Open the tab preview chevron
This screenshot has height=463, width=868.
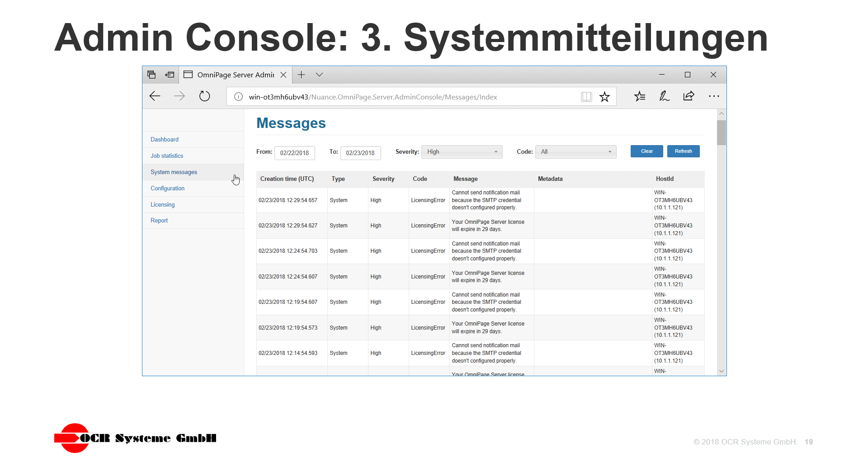pyautogui.click(x=320, y=74)
